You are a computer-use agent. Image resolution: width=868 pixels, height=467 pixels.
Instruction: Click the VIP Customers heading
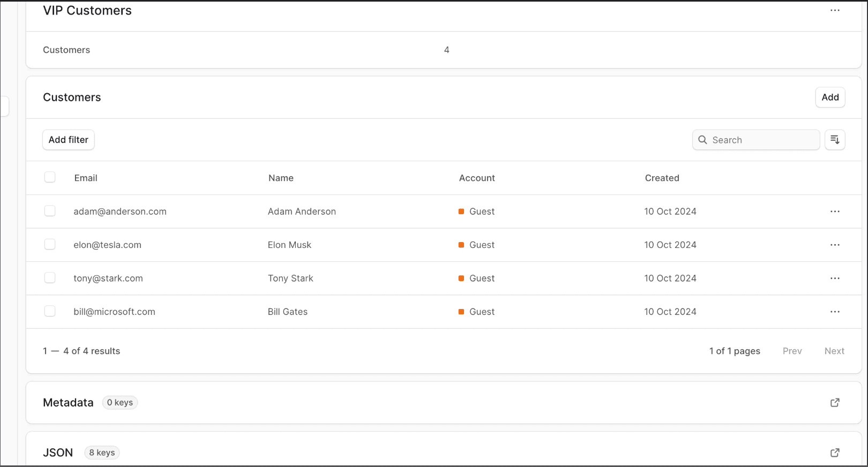click(87, 11)
